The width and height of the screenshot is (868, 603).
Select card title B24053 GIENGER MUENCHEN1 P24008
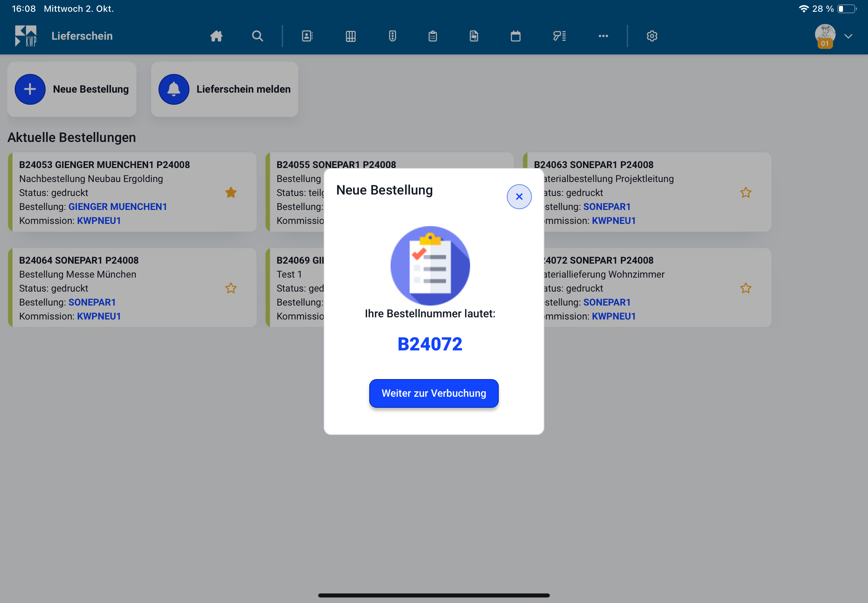pos(104,165)
